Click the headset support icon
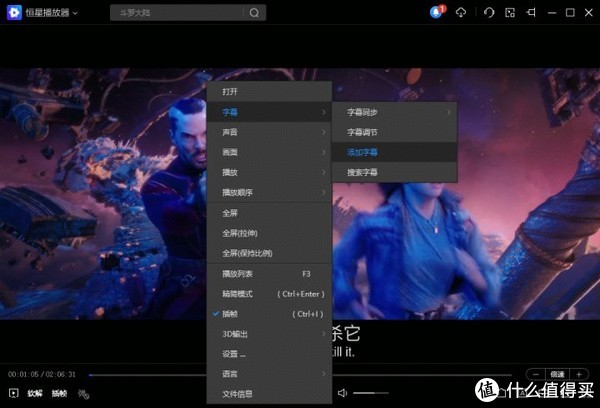 [489, 13]
